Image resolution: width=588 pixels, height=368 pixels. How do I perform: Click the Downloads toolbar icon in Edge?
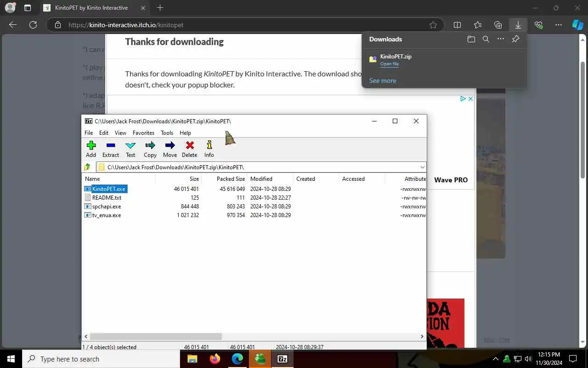[x=518, y=25]
